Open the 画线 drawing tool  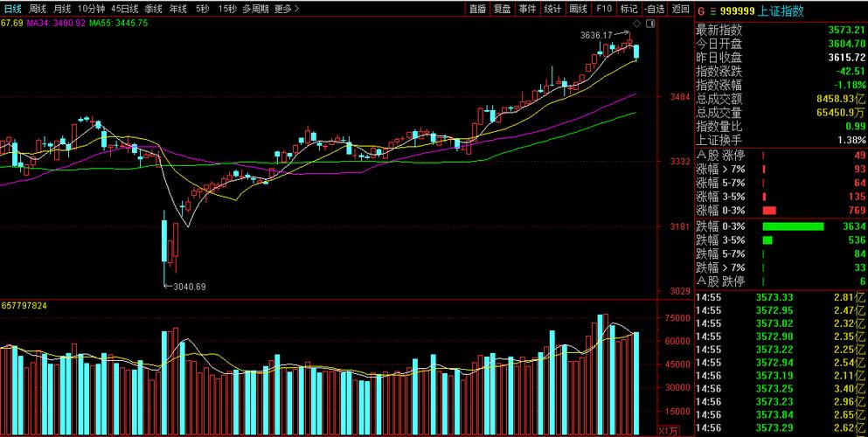click(578, 9)
